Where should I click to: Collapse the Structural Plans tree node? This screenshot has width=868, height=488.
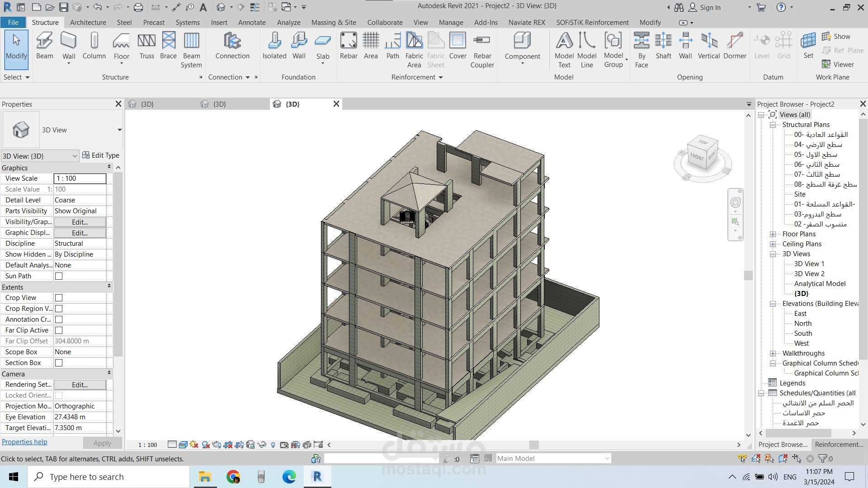tap(773, 125)
